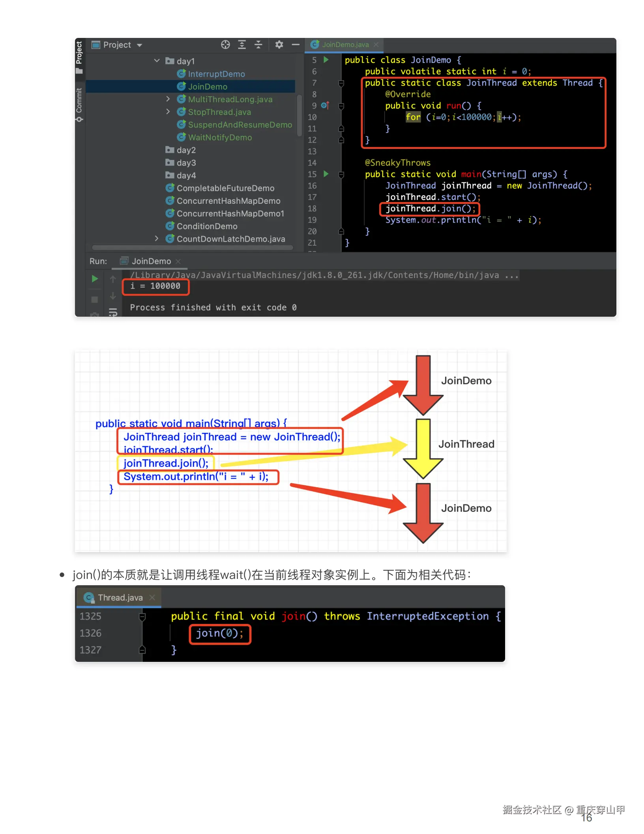Hide the Project panel with minus icon
644x834 pixels.
(296, 45)
